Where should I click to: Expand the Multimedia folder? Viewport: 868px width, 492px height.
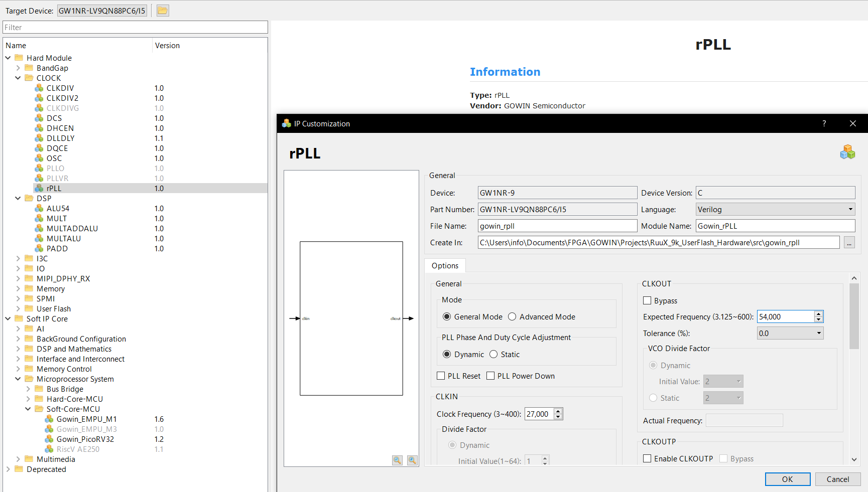pos(18,459)
